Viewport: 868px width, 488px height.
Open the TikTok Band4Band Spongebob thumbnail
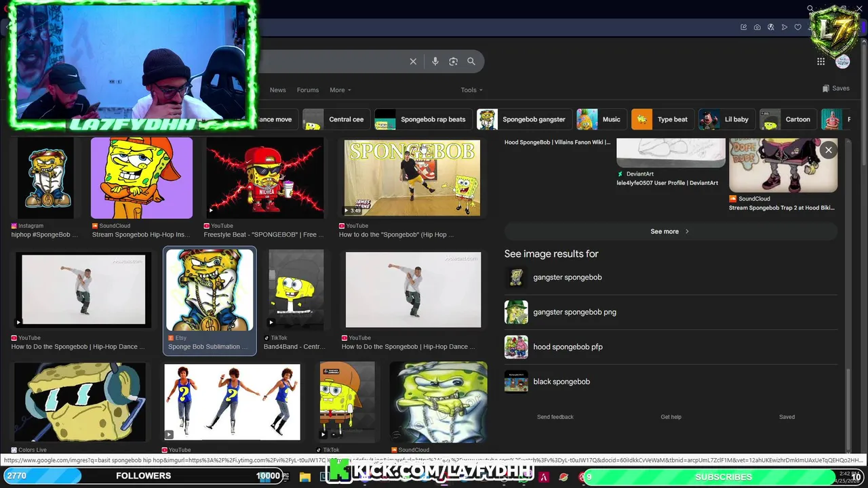click(x=296, y=289)
